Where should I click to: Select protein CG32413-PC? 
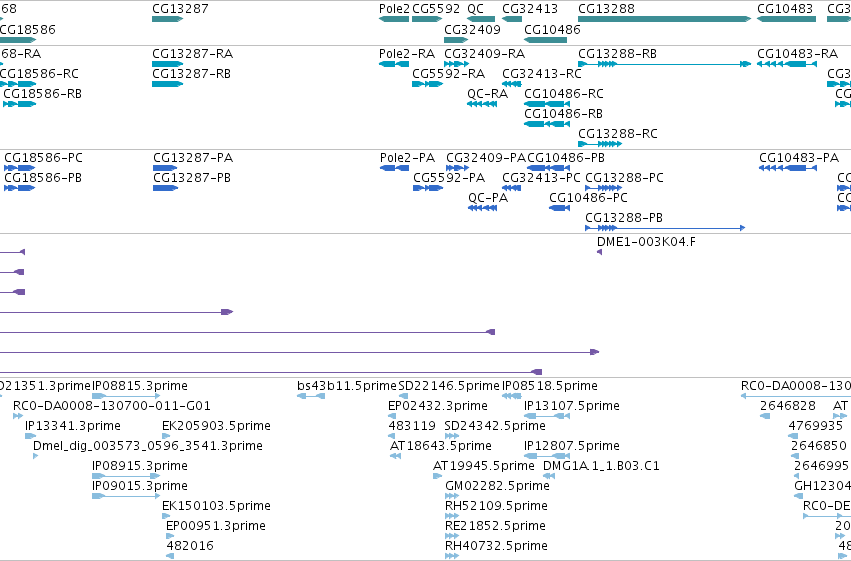pos(512,188)
